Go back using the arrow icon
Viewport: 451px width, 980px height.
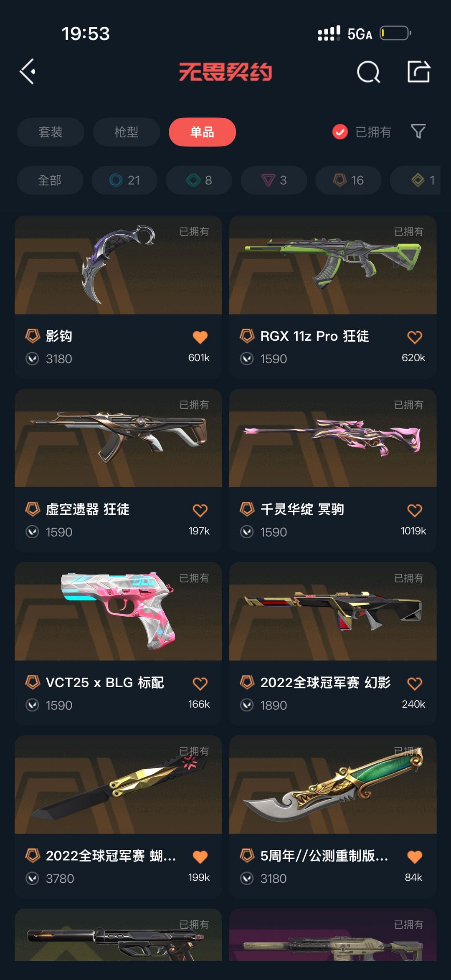coord(28,72)
